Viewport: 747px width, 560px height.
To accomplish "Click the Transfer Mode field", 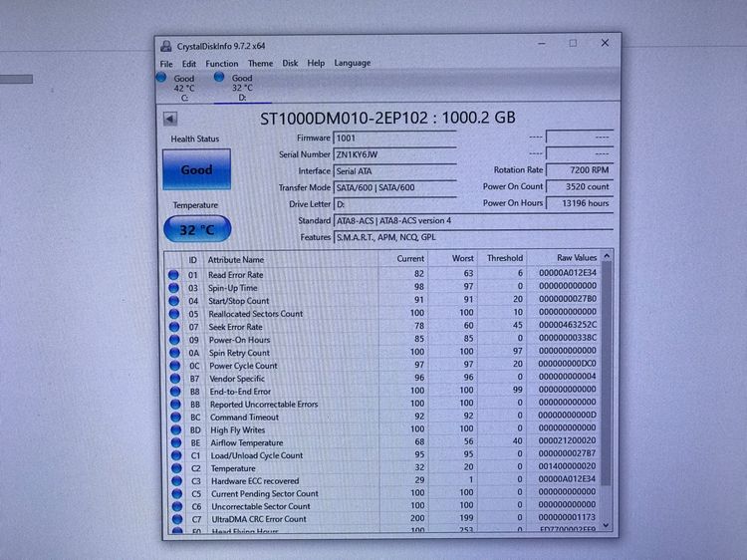I will (394, 187).
